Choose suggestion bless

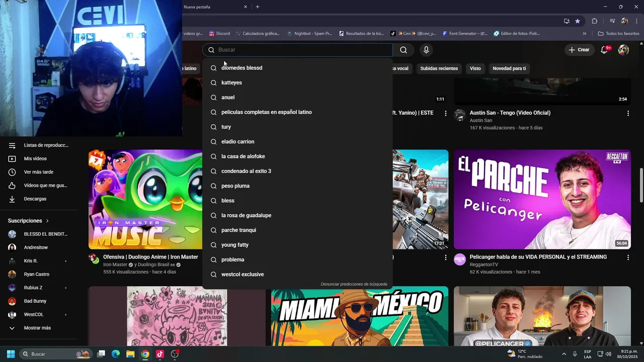pos(297,201)
